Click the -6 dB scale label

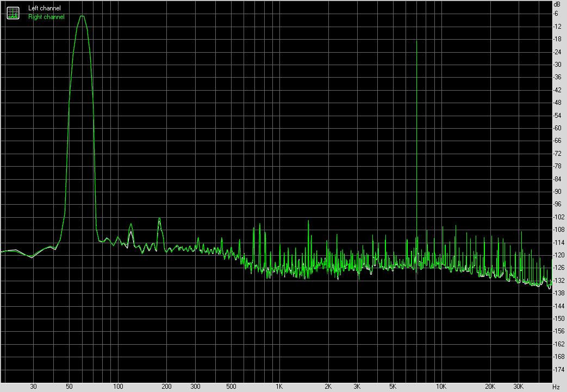tap(557, 14)
